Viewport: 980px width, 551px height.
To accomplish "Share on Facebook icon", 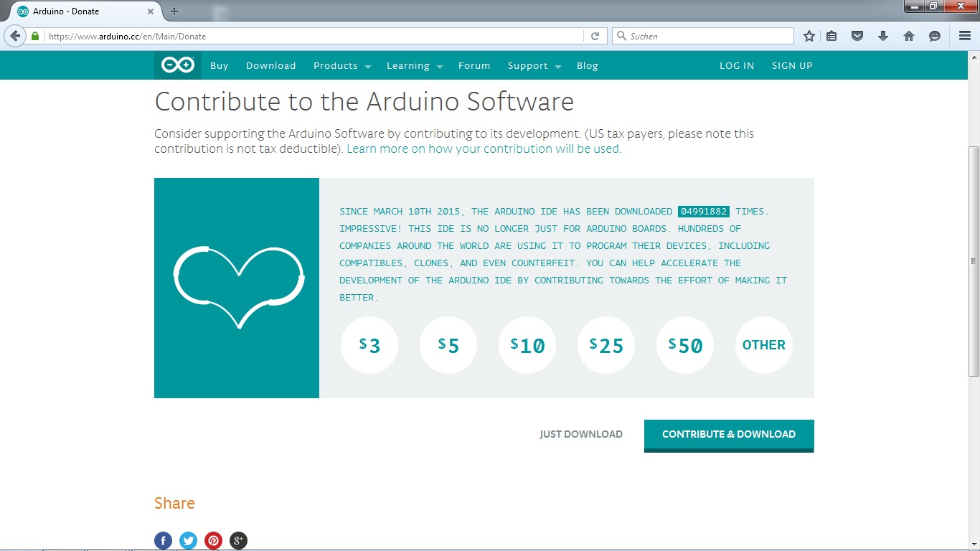I will [164, 540].
